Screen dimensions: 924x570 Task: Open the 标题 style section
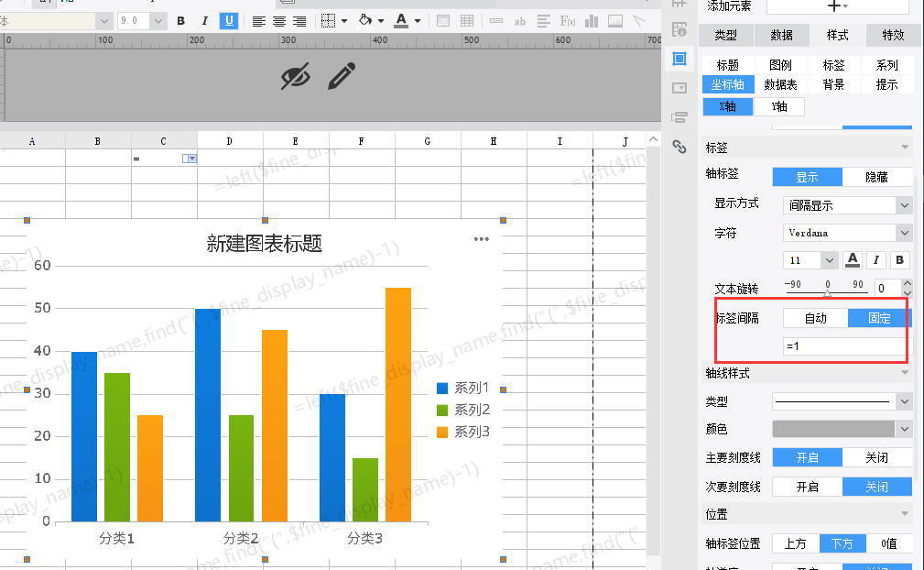(x=728, y=65)
